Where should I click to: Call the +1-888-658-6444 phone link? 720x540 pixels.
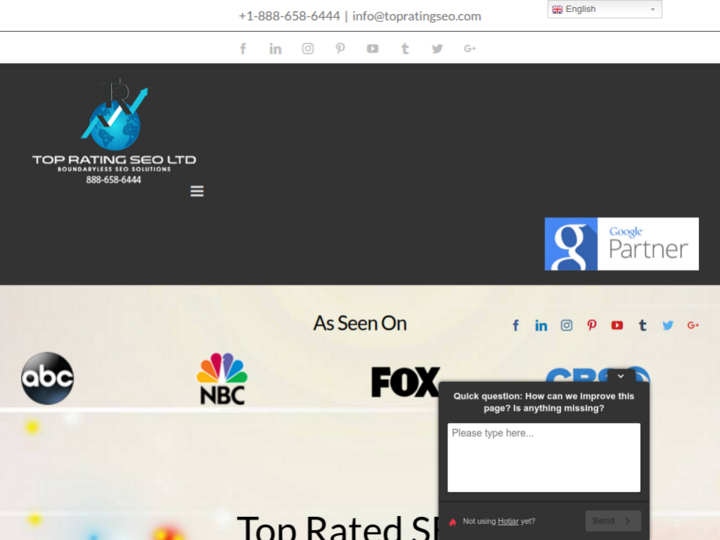tap(289, 16)
